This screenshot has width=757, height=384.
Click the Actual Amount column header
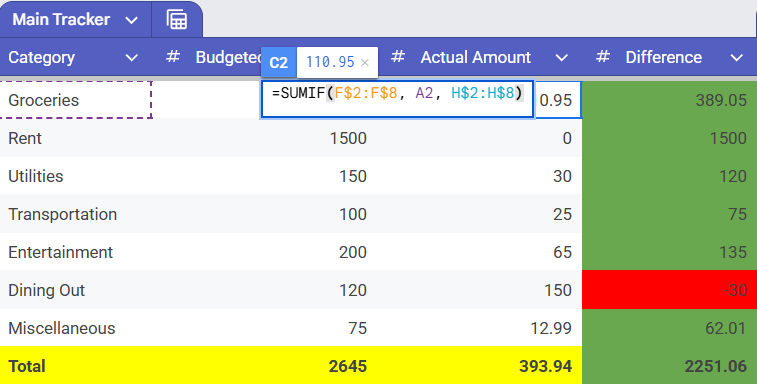[x=476, y=57]
